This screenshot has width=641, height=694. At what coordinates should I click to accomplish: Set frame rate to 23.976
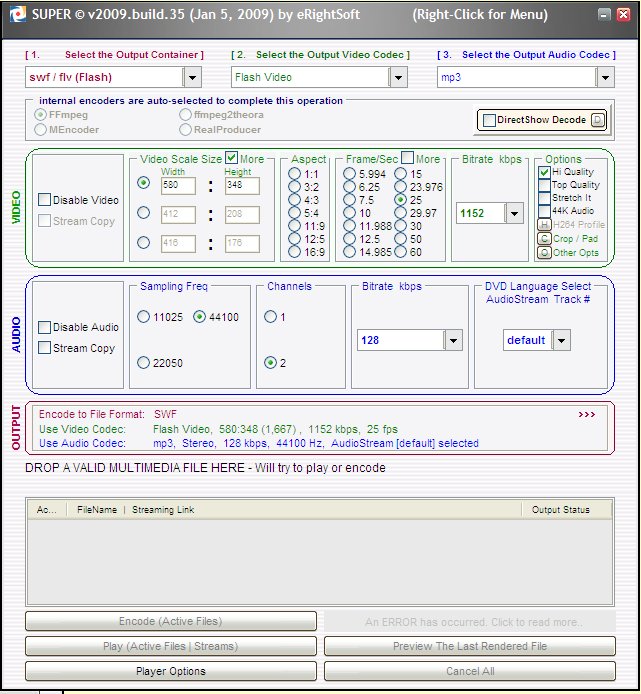click(x=400, y=187)
